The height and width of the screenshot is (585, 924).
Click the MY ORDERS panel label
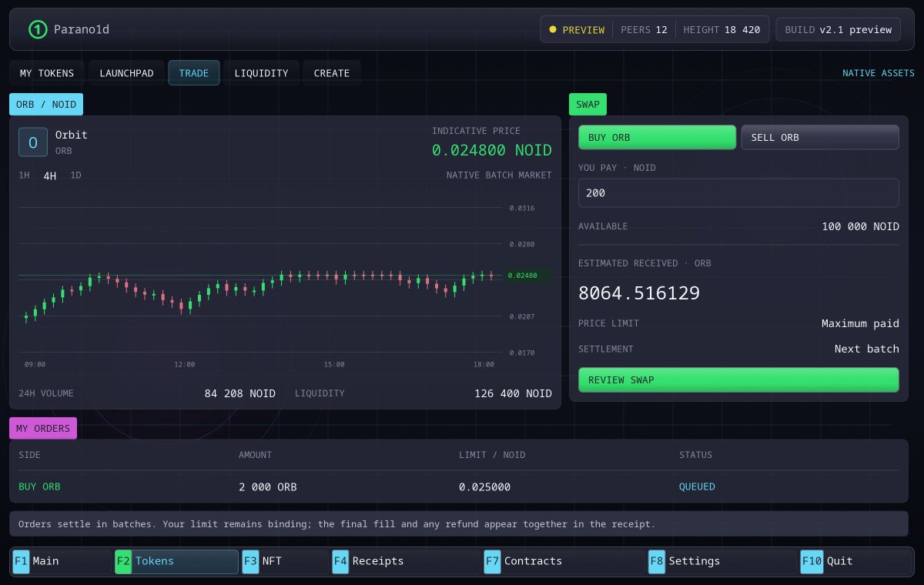(43, 428)
